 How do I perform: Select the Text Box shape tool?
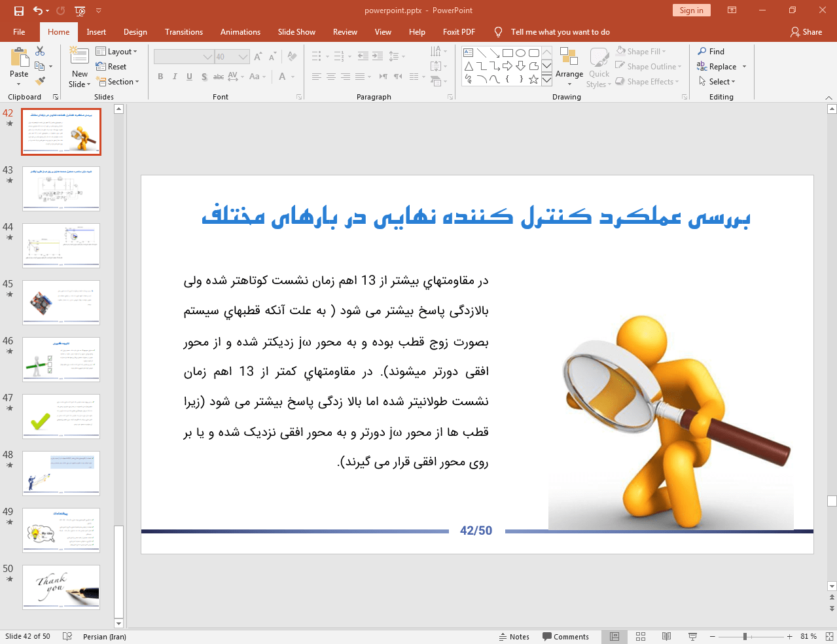(x=469, y=53)
